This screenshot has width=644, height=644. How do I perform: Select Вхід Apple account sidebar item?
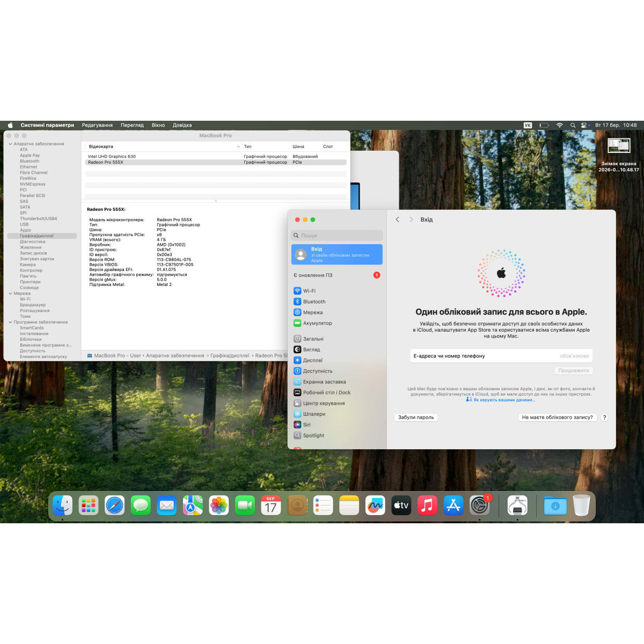[x=337, y=254]
